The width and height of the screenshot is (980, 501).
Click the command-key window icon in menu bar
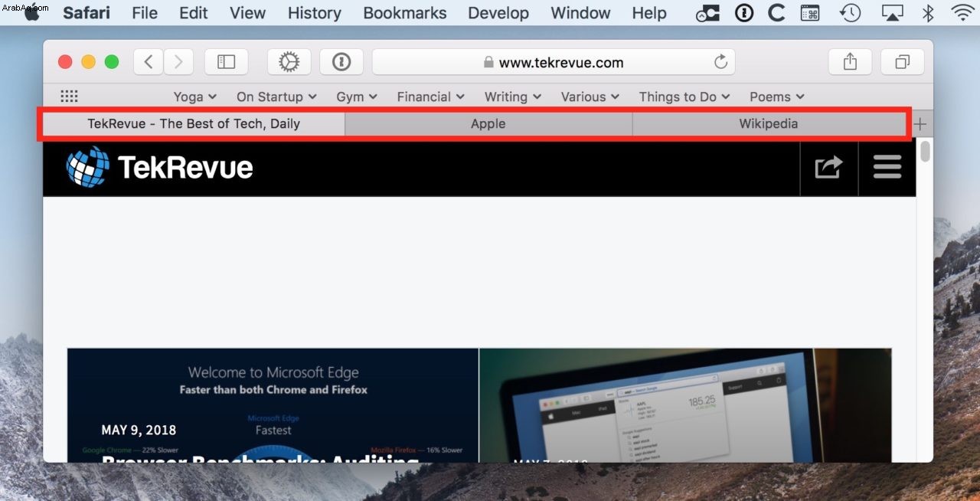810,13
